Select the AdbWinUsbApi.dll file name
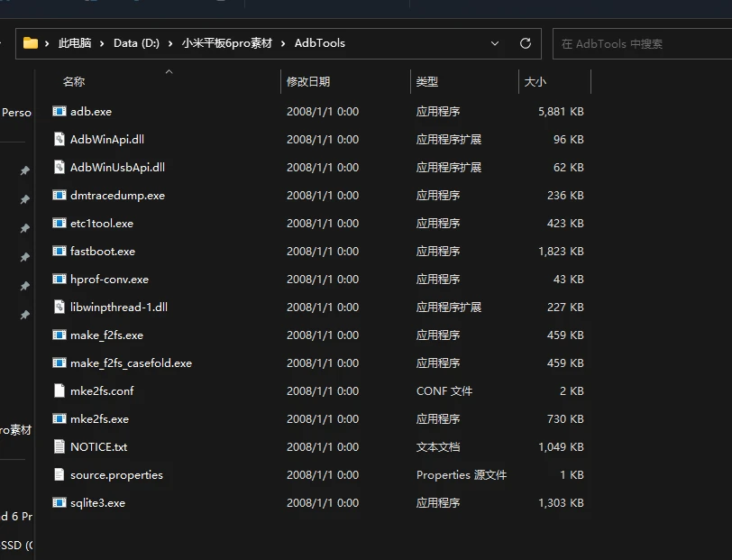This screenshot has width=732, height=560. pos(117,167)
